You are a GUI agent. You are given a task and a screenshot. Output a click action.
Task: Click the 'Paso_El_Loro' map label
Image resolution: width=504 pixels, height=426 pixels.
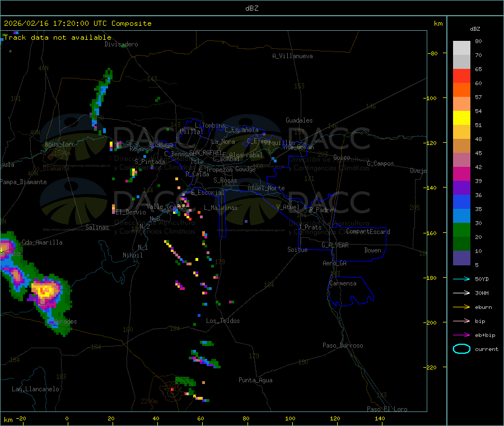[x=387, y=409]
